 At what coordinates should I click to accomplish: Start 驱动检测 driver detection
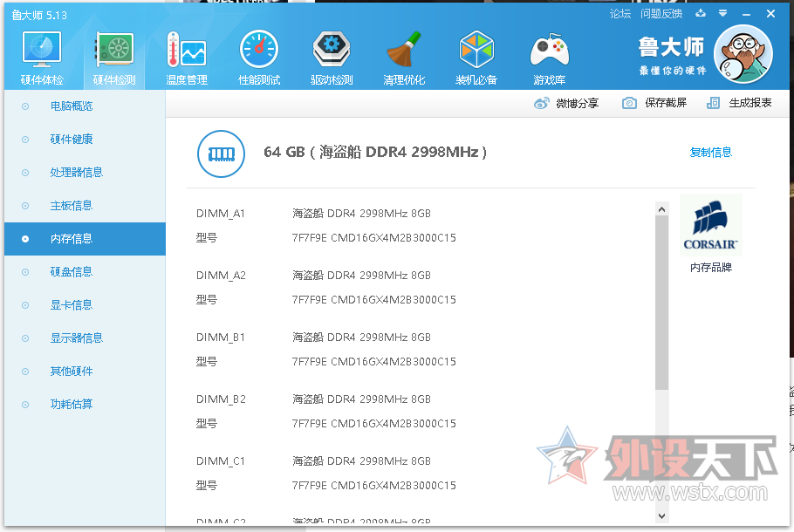tap(331, 54)
